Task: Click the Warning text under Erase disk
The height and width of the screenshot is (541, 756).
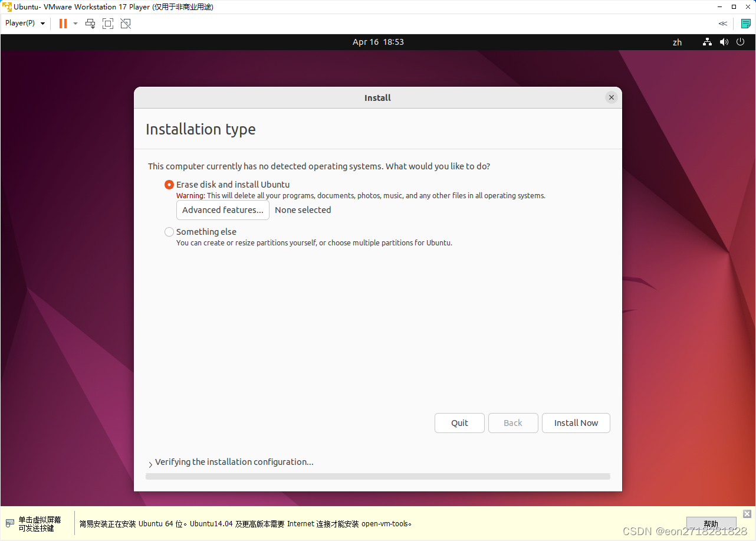Action: click(x=361, y=196)
